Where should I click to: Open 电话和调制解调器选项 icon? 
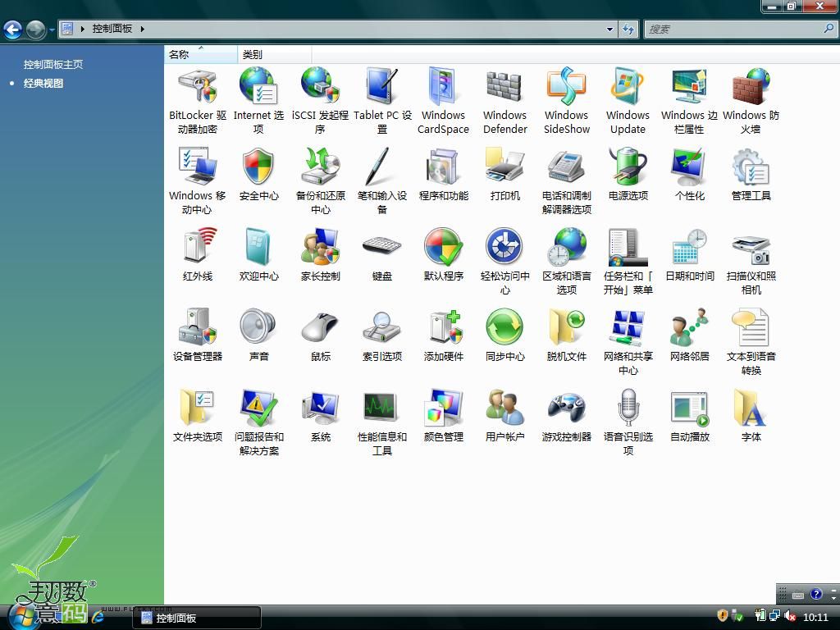[x=566, y=166]
